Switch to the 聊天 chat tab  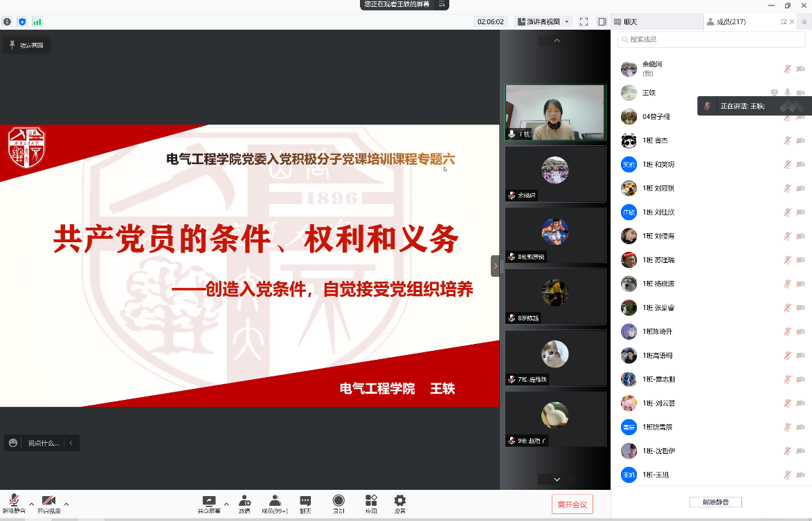pos(631,21)
